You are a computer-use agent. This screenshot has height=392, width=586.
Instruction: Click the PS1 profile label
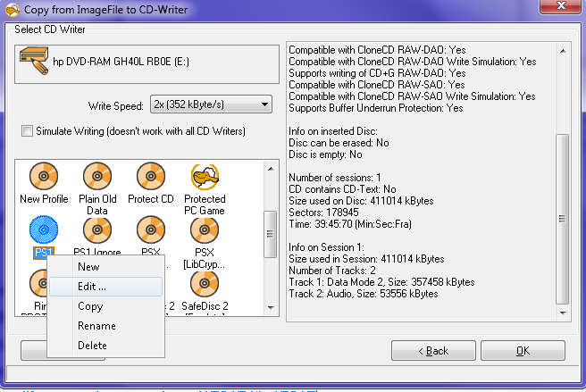[44, 253]
